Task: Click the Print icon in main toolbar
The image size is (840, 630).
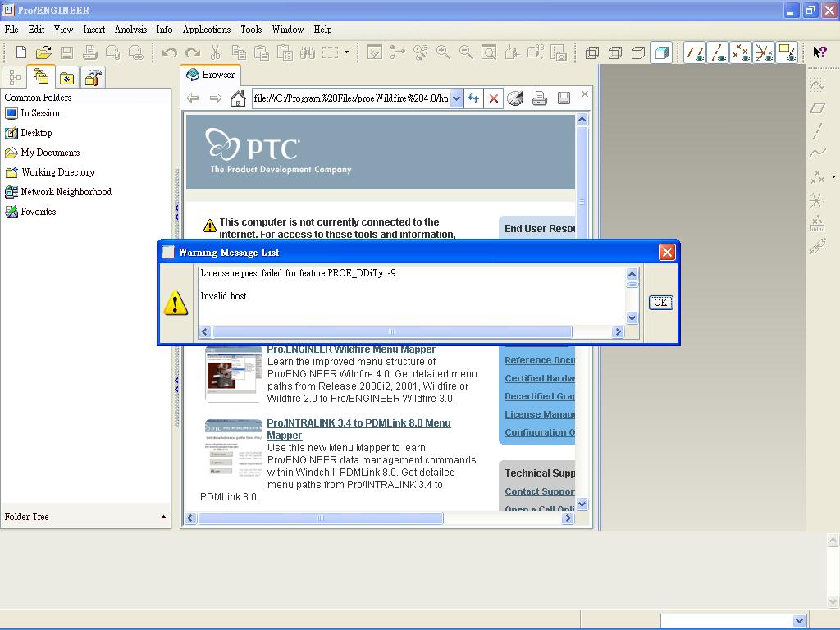Action: point(90,52)
